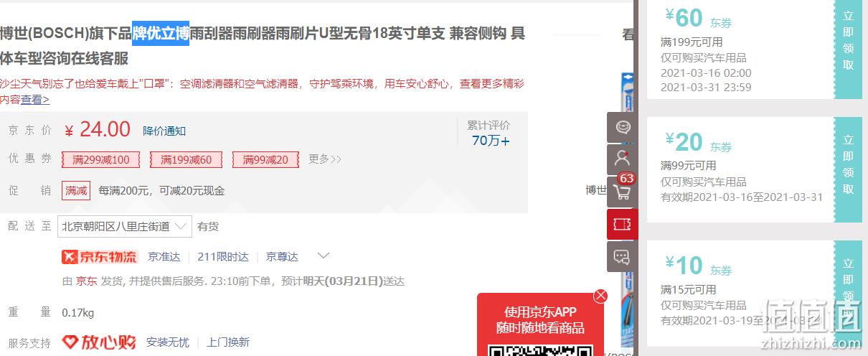This screenshot has width=868, height=356.
Task: Open the 安装无忧 service support link
Action: coord(168,342)
